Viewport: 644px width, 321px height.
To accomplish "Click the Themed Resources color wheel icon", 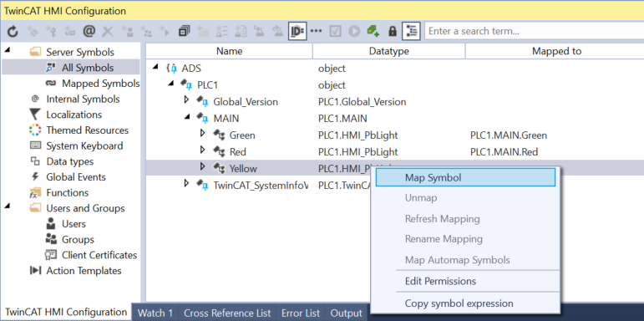I will 36,130.
